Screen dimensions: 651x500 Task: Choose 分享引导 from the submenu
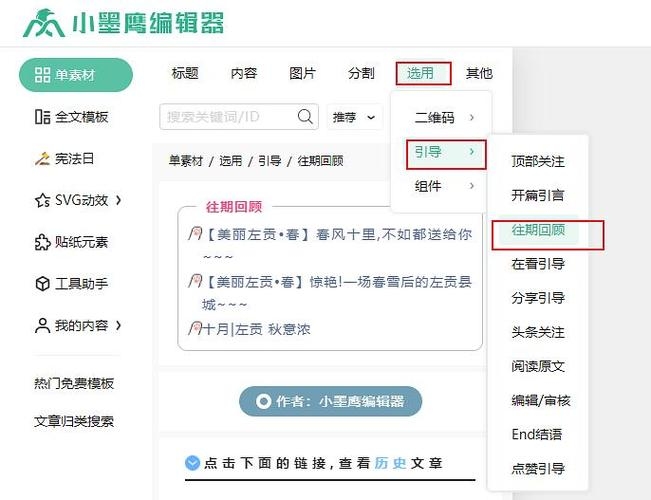[x=538, y=298]
